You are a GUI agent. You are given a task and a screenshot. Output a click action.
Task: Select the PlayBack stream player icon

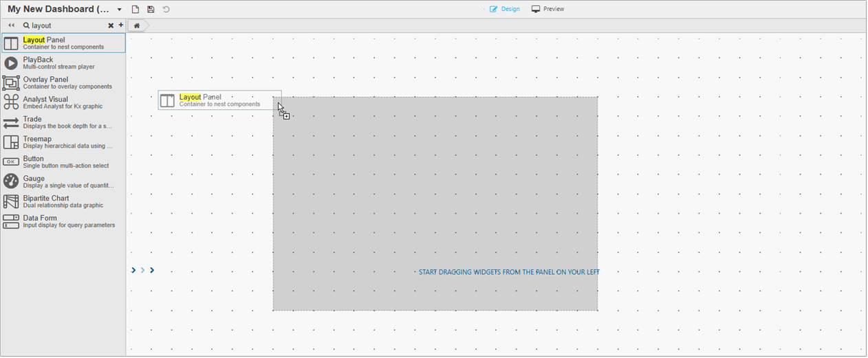pyautogui.click(x=11, y=63)
